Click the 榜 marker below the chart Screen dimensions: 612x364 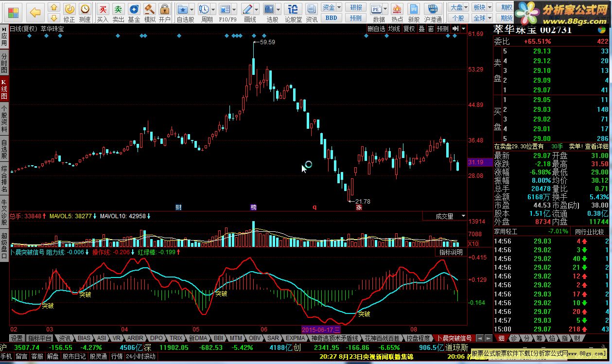253,207
